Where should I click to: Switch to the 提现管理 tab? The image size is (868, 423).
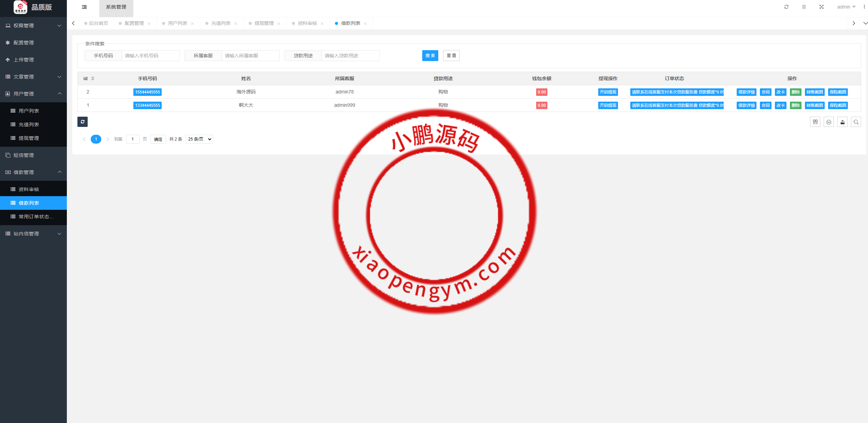pos(263,23)
